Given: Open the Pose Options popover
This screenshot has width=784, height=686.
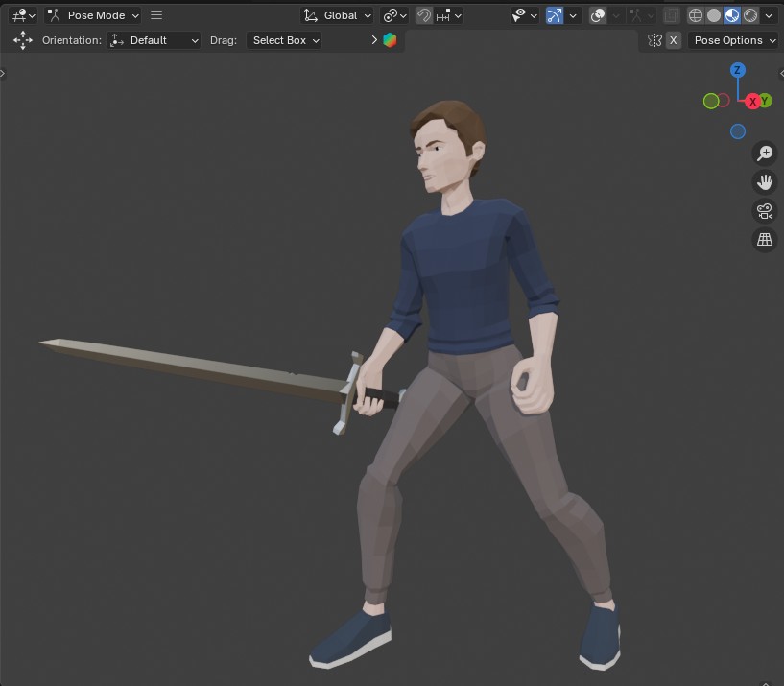Looking at the screenshot, I should pos(733,40).
